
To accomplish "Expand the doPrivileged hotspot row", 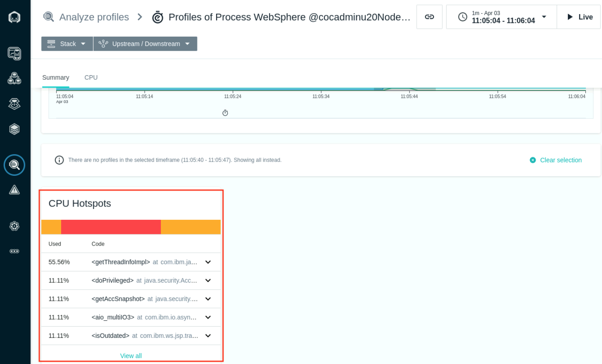I will coord(208,280).
